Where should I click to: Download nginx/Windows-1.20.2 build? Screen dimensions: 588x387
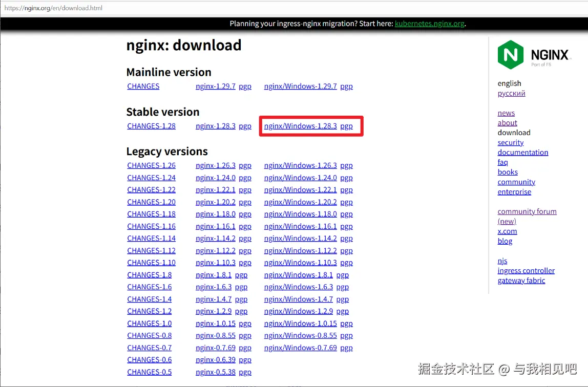300,202
